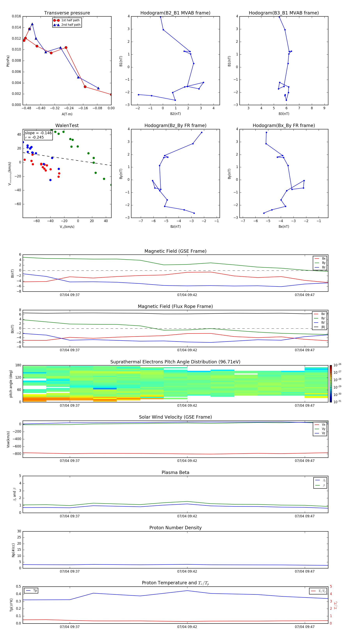Click the 'Magnetic Field (Flux Rope Frame)' title
351x644 pixels.
(x=175, y=307)
